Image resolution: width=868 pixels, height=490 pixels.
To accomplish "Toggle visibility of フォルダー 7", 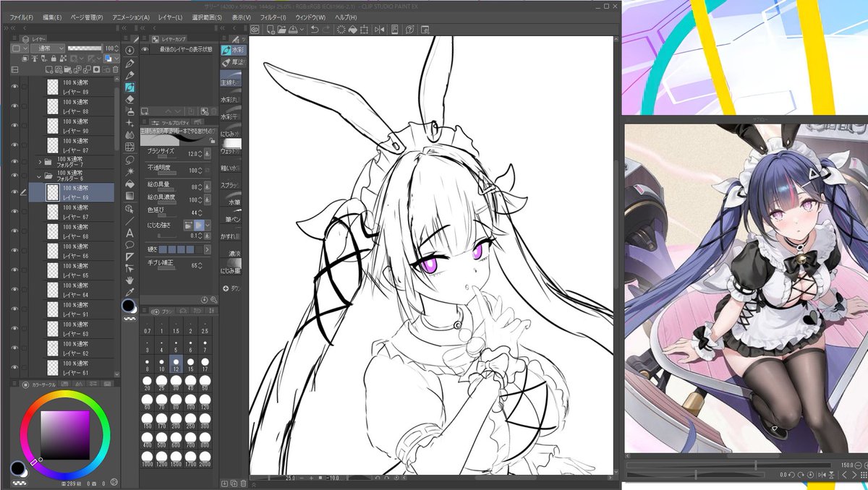I will [x=14, y=161].
